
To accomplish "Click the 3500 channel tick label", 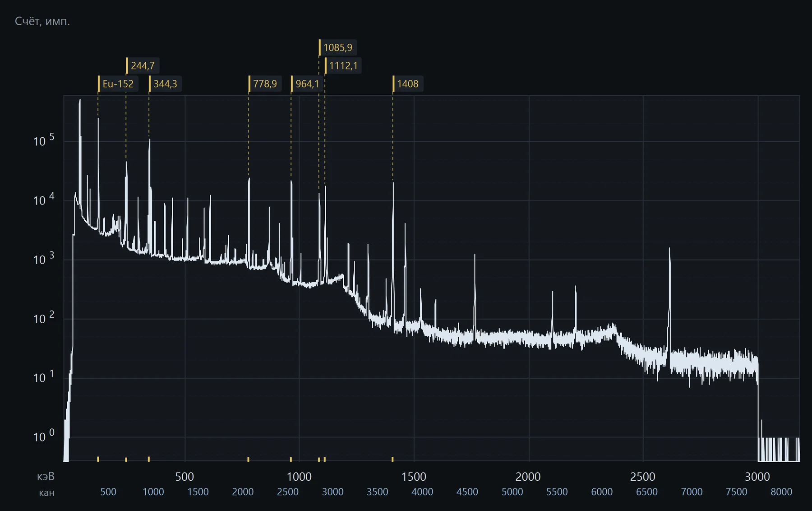I will [378, 492].
